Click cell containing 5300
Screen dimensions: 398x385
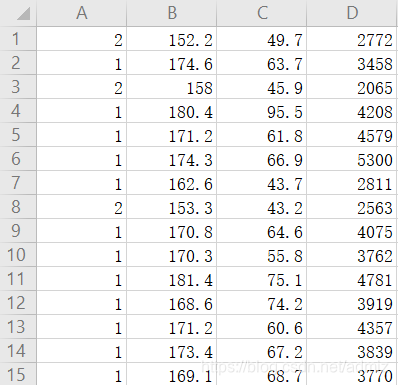coord(352,159)
